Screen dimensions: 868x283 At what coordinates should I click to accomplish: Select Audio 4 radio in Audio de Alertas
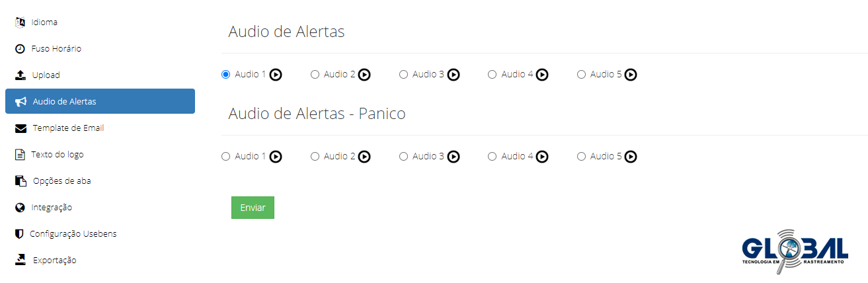[x=493, y=75]
